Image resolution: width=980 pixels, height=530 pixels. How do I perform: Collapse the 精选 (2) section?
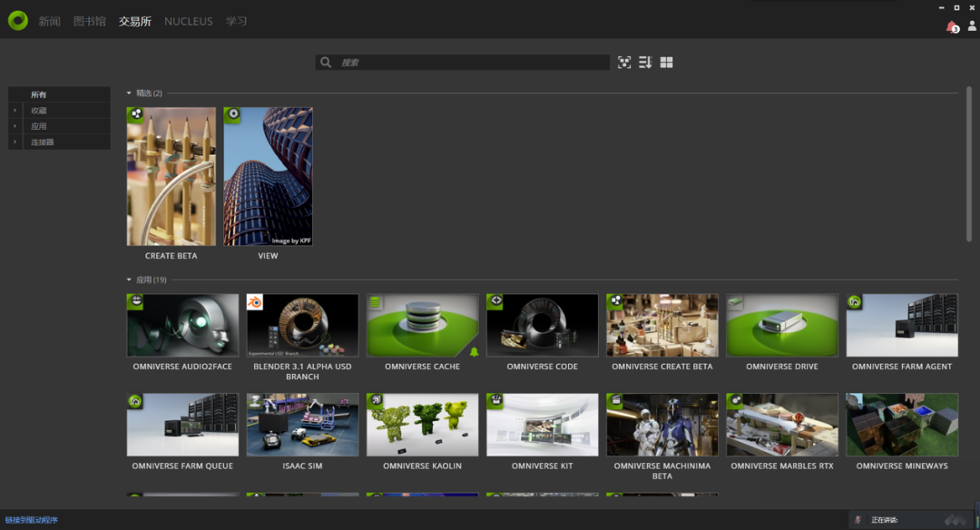click(x=130, y=93)
